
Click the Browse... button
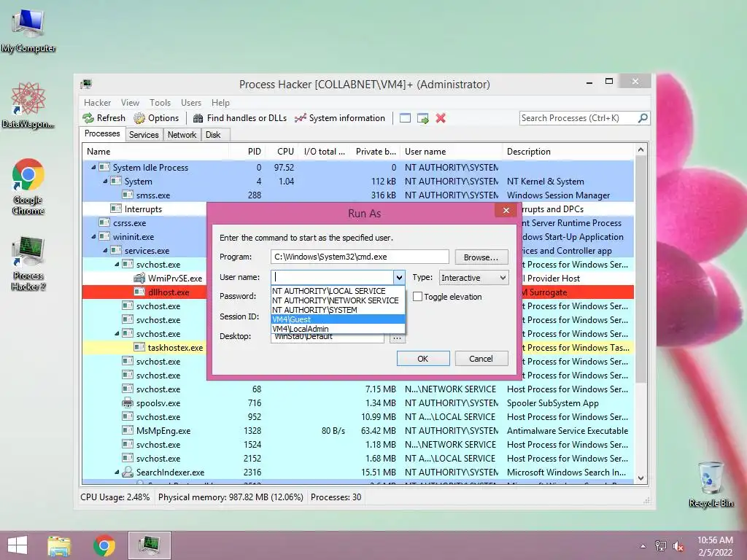(x=481, y=257)
